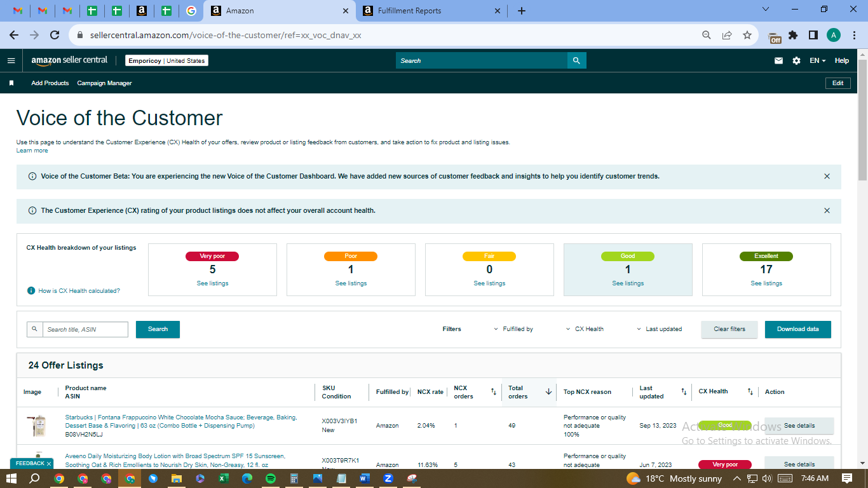
Task: Dismiss the Voice of the Customer Beta banner
Action: coord(827,176)
